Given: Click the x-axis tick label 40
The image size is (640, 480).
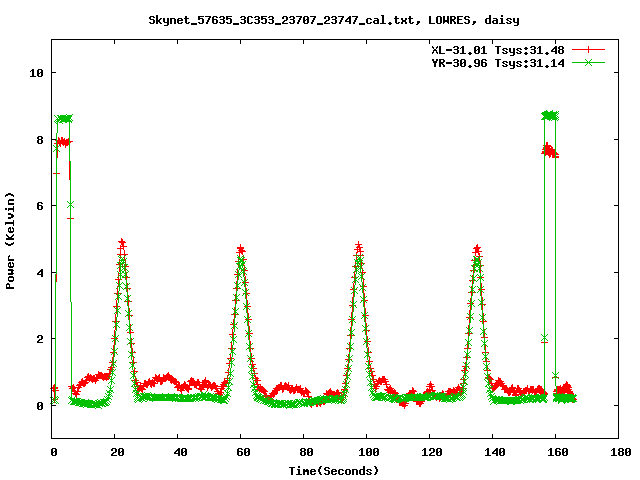Looking at the screenshot, I should point(180,452).
